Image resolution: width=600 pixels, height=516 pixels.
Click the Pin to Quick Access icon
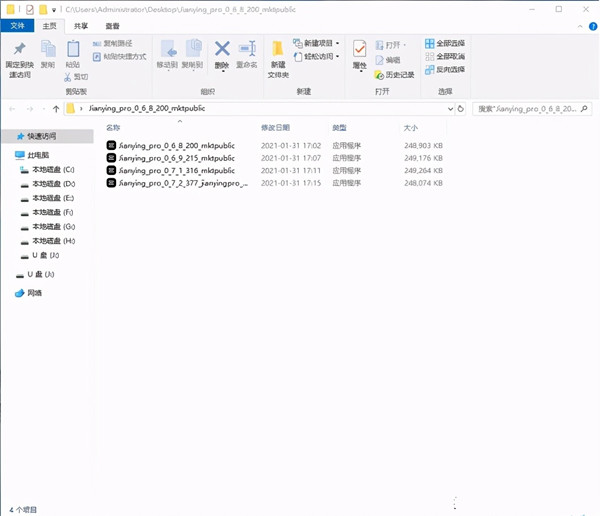click(x=20, y=50)
